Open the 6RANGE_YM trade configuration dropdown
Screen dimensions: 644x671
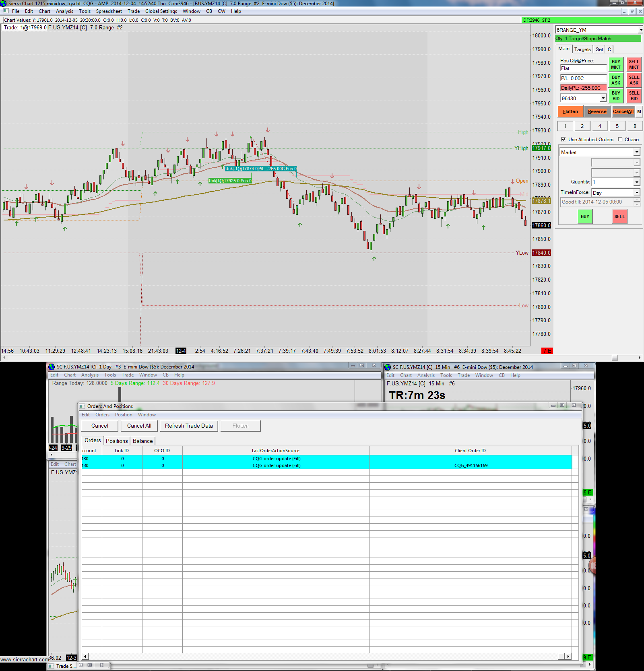click(640, 30)
